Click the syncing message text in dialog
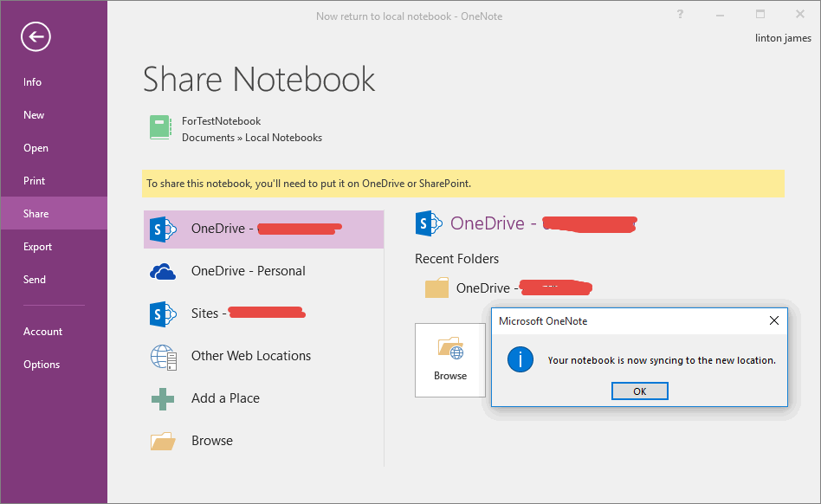 pyautogui.click(x=662, y=360)
